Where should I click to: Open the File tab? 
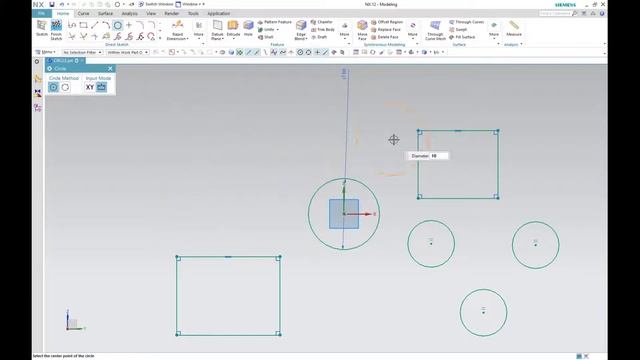point(41,13)
